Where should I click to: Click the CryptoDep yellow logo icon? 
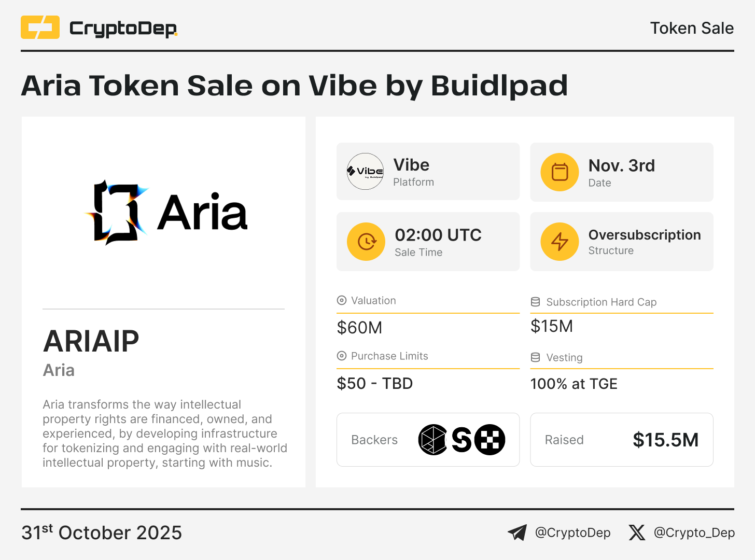point(40,27)
